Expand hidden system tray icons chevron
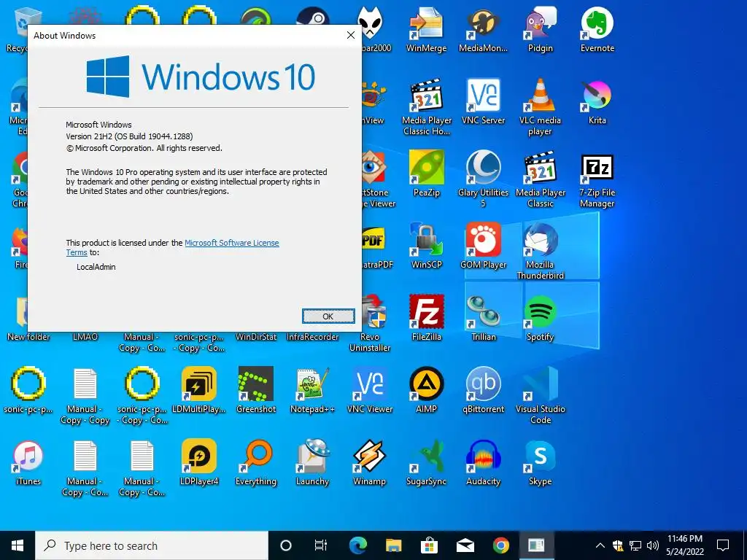The height and width of the screenshot is (560, 747). pyautogui.click(x=600, y=545)
